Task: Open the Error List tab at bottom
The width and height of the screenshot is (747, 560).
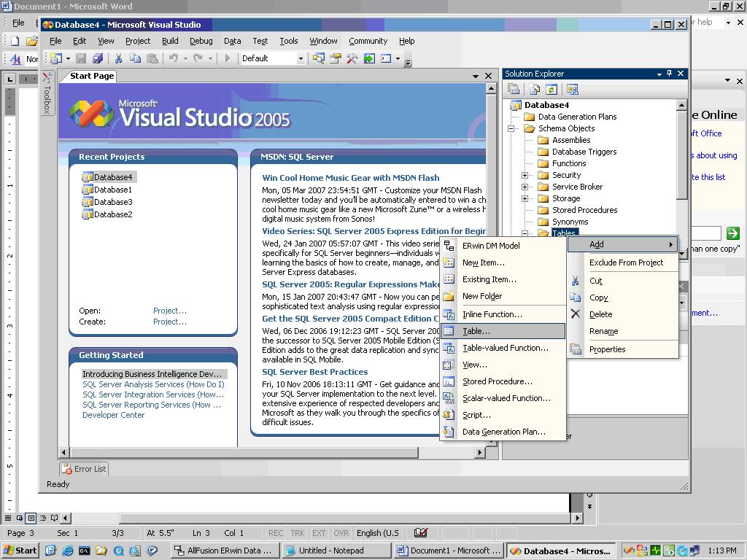Action: click(85, 469)
